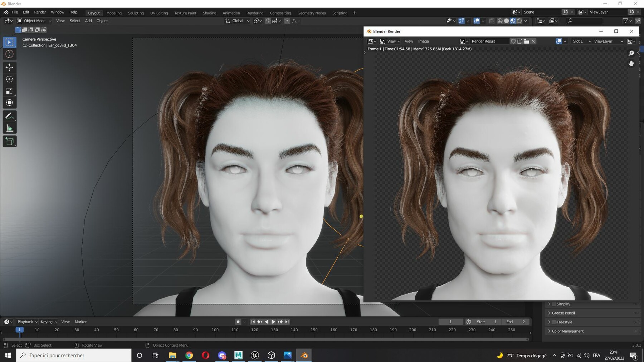Play the animation in reverse

pos(267,322)
